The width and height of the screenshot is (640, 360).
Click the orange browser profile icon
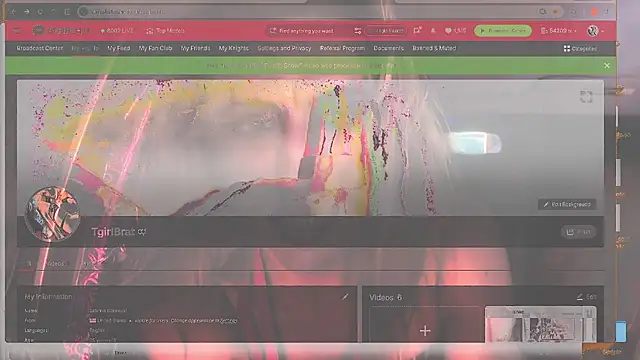point(595,12)
